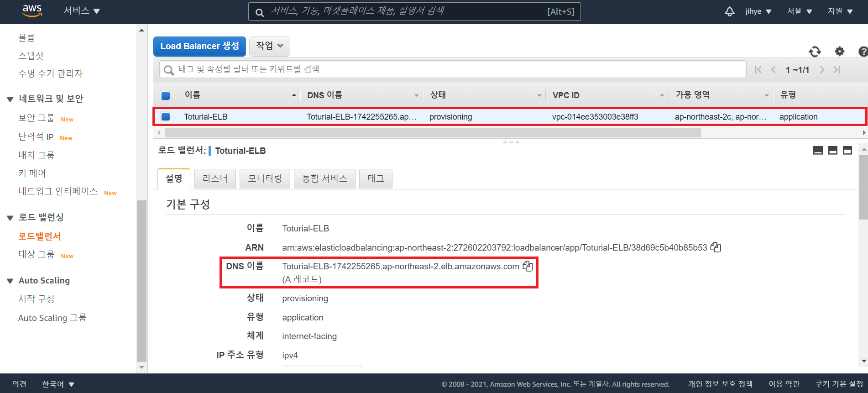Go to previous page of results
868x393 pixels.
click(773, 70)
